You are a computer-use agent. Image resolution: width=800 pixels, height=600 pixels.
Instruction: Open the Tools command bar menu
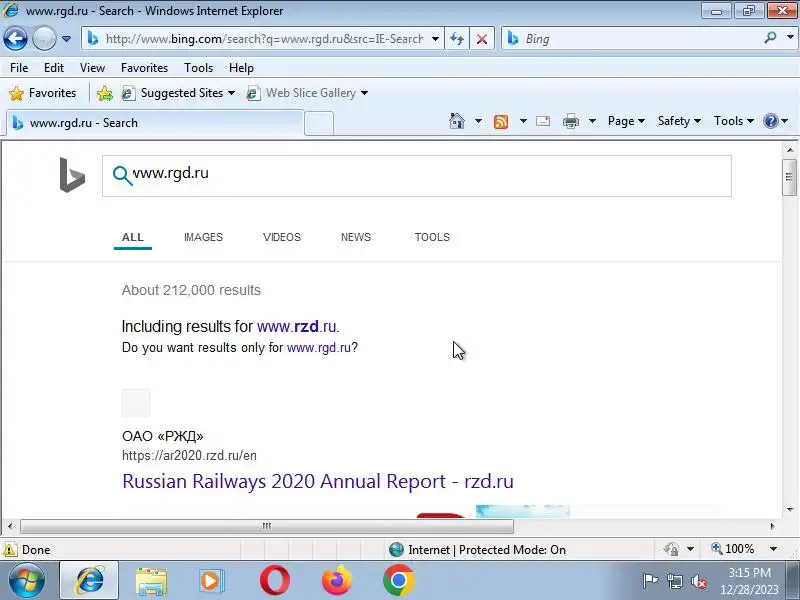click(x=734, y=121)
